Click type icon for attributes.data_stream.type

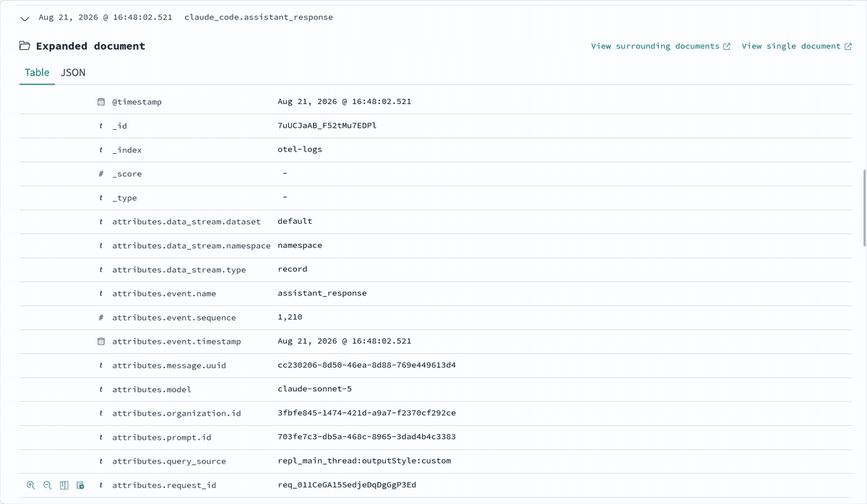click(x=101, y=269)
